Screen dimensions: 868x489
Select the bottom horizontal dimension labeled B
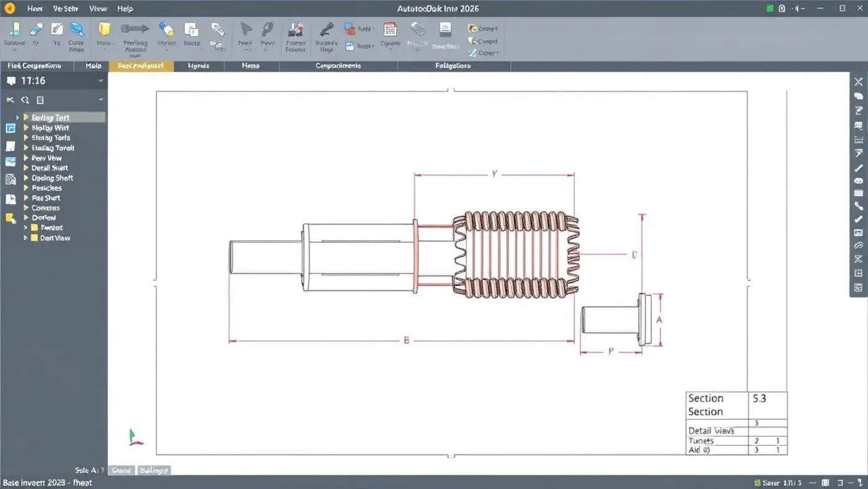(x=401, y=341)
